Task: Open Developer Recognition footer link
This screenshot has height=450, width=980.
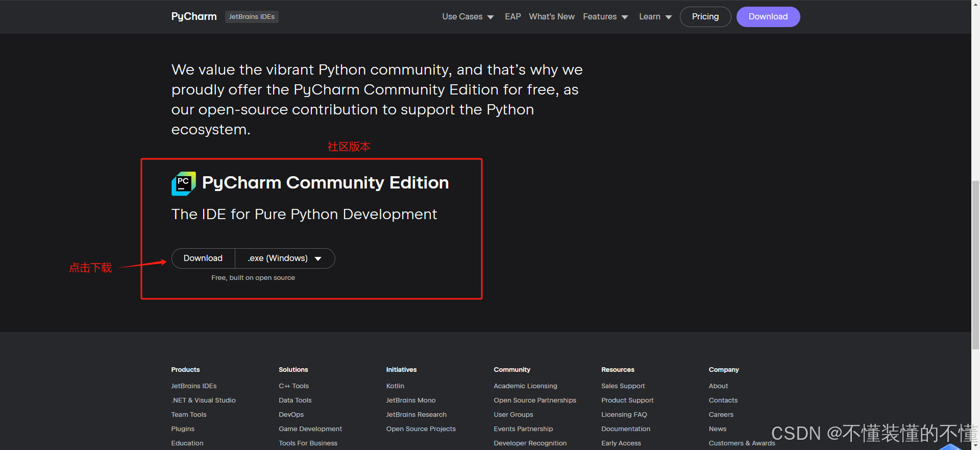Action: [x=530, y=443]
